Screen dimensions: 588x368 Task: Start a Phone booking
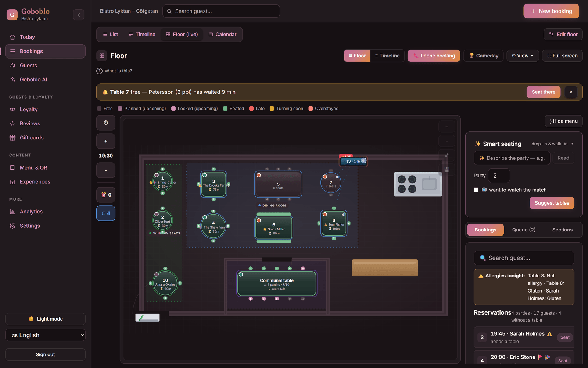[x=434, y=56]
